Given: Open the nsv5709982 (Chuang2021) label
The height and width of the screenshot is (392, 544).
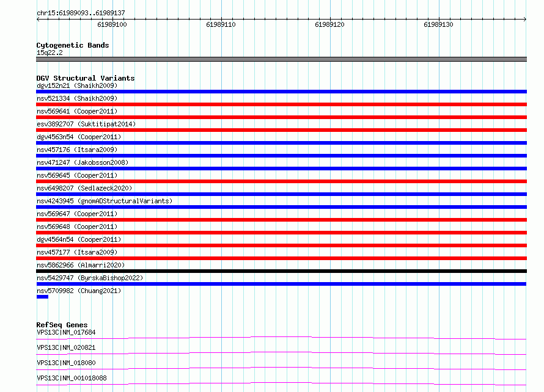Looking at the screenshot, I should click(x=79, y=291).
